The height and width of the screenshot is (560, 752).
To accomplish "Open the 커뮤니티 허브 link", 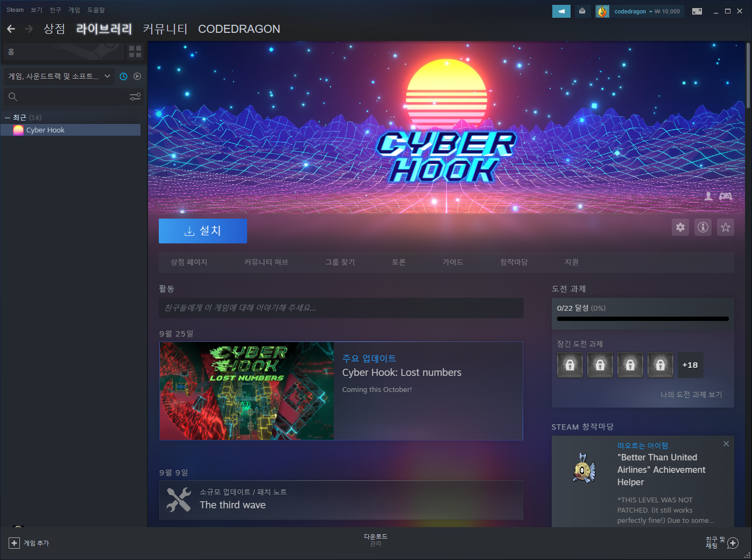I will point(266,262).
